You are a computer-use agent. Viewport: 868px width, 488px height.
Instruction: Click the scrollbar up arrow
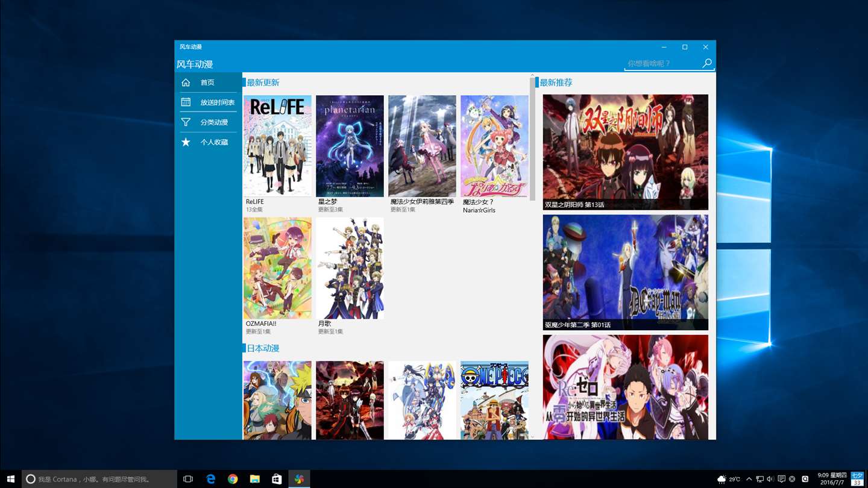click(x=532, y=75)
